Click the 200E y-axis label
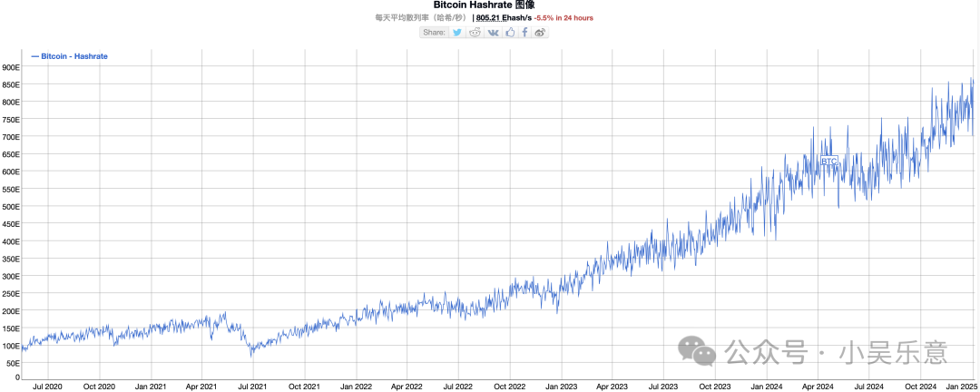Screen dimensions: 980x392 pyautogui.click(x=11, y=310)
